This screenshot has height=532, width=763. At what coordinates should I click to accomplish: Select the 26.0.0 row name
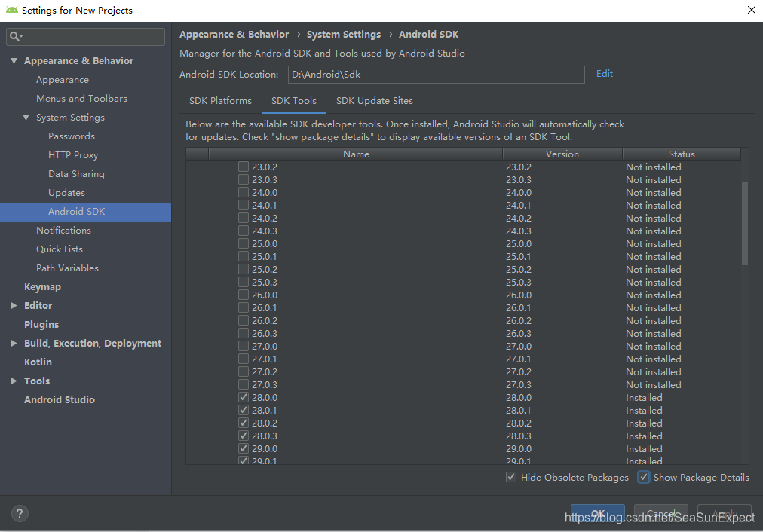[x=265, y=295]
